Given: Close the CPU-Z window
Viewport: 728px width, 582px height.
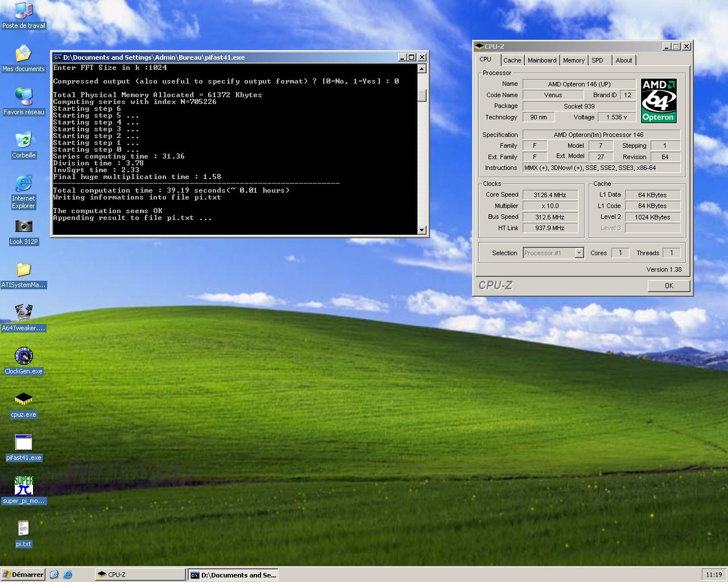Looking at the screenshot, I should tap(686, 47).
